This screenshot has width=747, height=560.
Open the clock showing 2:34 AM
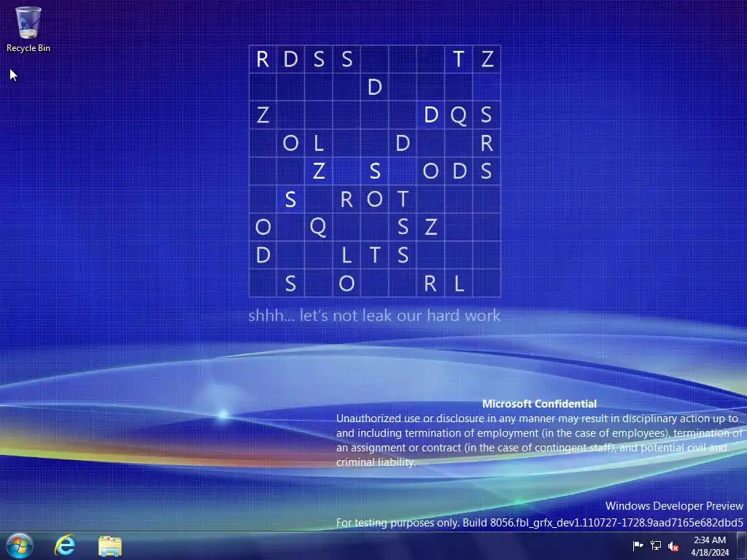(710, 546)
